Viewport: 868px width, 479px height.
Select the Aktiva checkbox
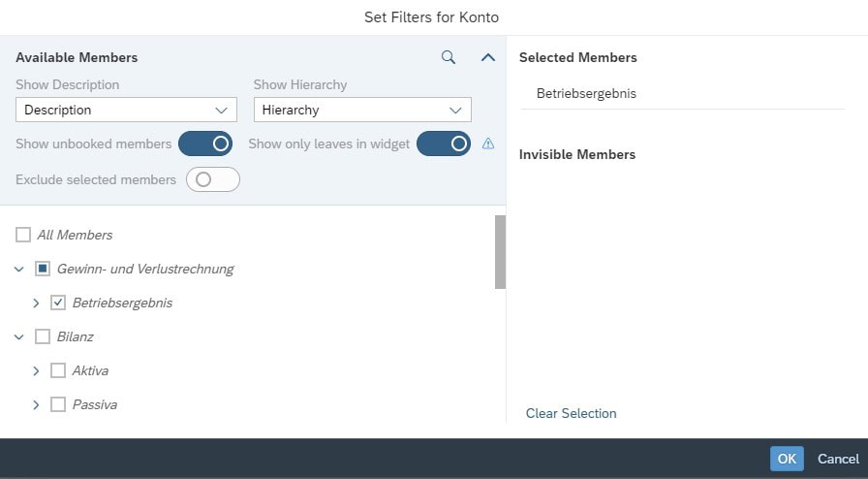pos(58,370)
